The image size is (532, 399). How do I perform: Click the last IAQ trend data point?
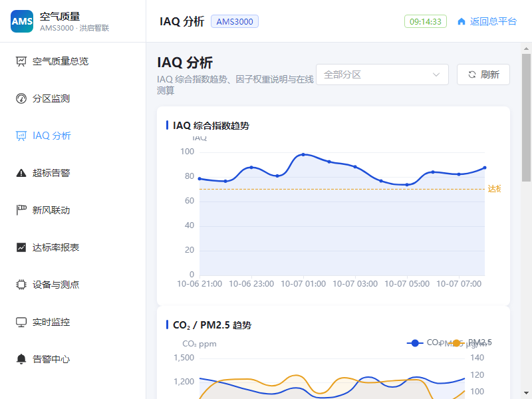coord(485,168)
